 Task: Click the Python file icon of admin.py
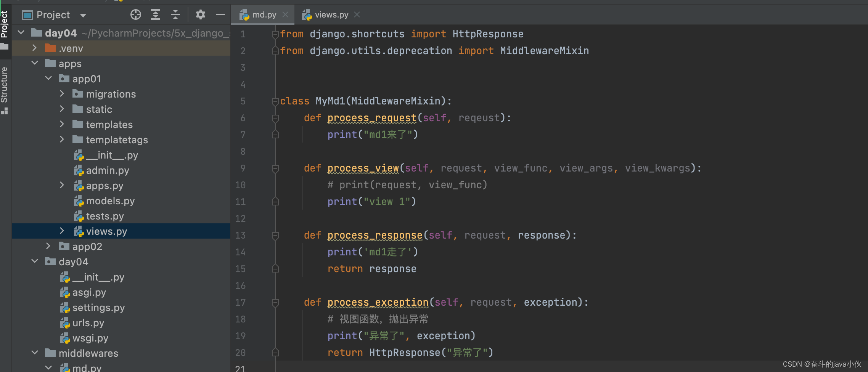79,170
